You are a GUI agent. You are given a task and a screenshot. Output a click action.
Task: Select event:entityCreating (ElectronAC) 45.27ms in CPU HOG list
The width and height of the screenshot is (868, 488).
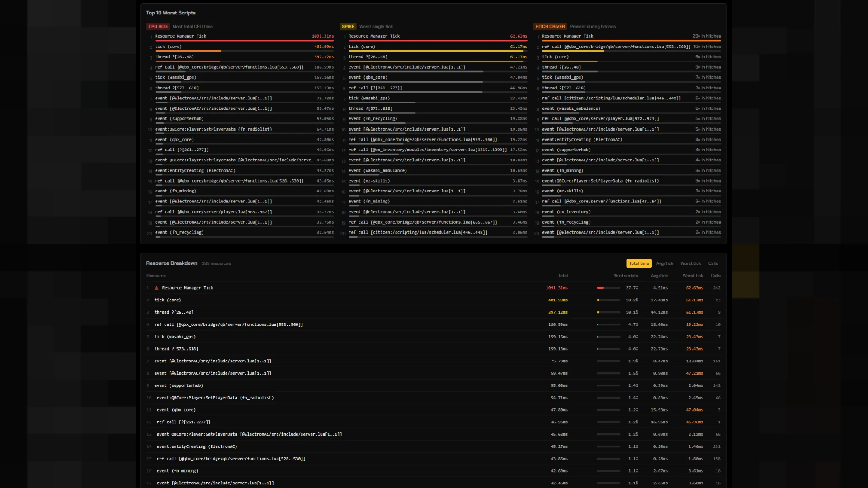(241, 172)
